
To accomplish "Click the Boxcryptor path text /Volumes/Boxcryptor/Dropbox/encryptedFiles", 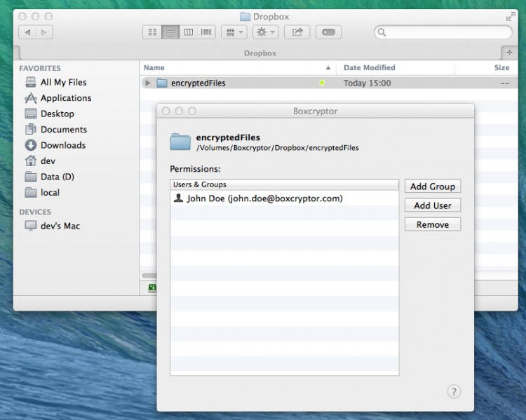I will click(278, 148).
